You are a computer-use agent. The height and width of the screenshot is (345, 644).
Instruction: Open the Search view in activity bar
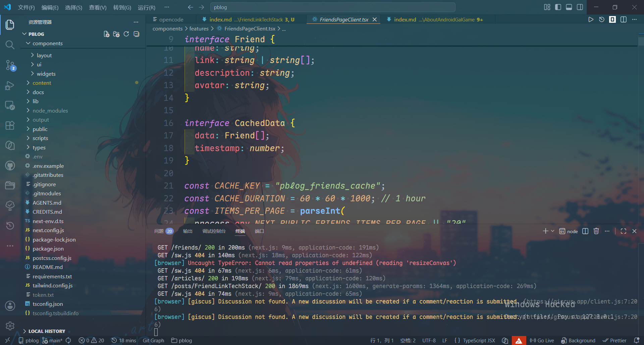tap(10, 45)
